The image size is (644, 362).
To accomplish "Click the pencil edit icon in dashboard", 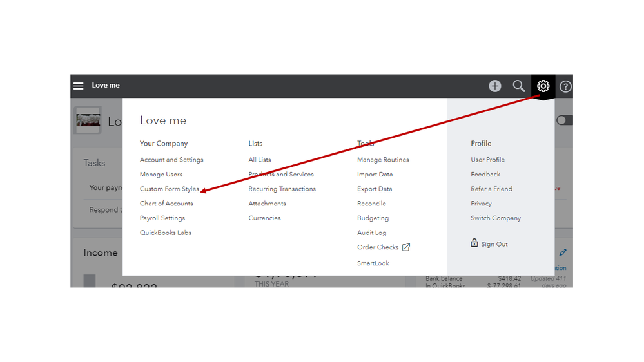I will click(x=563, y=252).
